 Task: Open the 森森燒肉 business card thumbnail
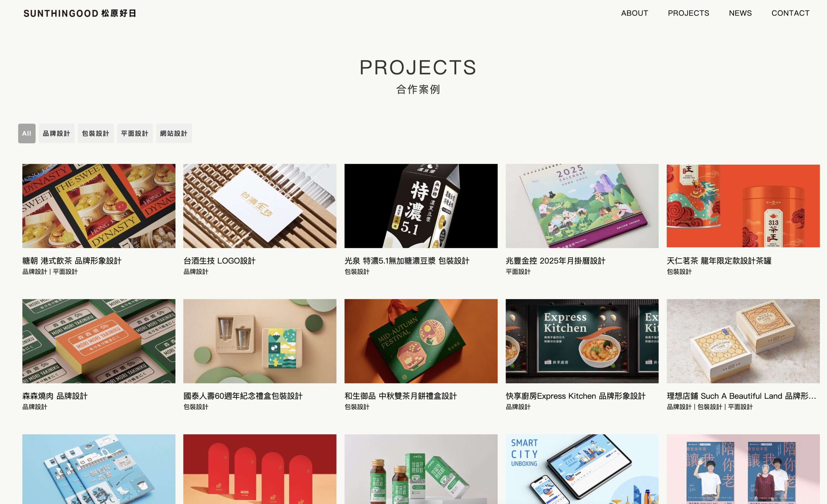coord(99,341)
